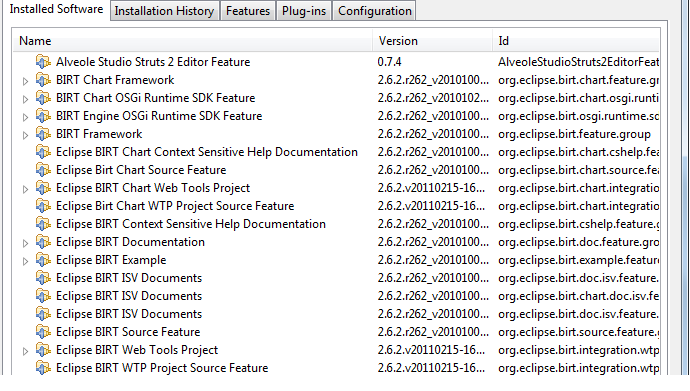Screen dimensions: 690x391
Task: Click the Eclipse BIRT Source Feature icon
Action: (x=43, y=333)
